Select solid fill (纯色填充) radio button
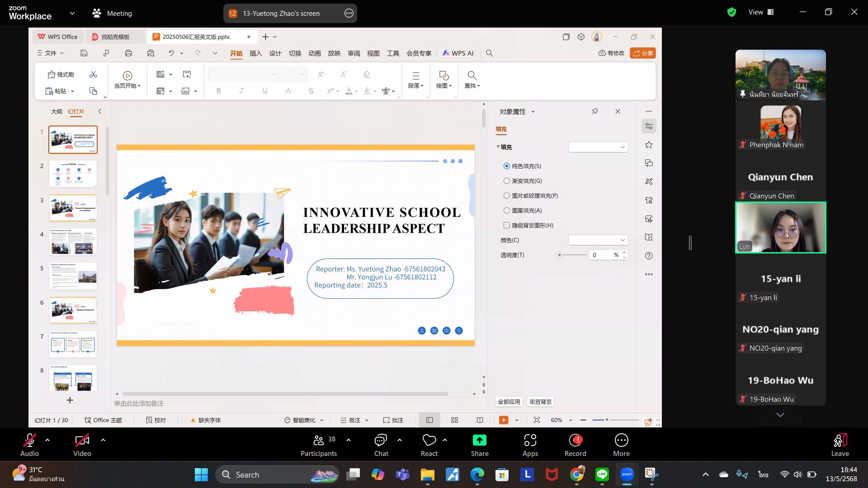868x488 pixels. [x=507, y=166]
